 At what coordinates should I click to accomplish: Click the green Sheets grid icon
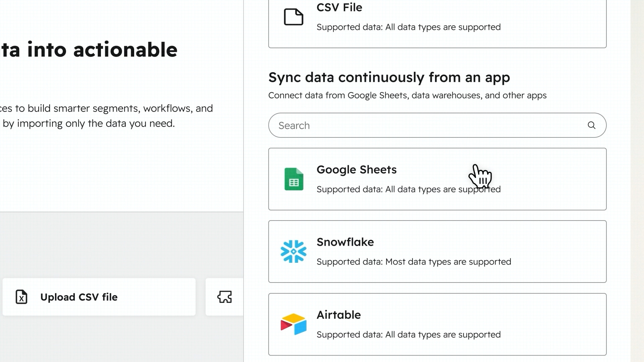(x=293, y=179)
